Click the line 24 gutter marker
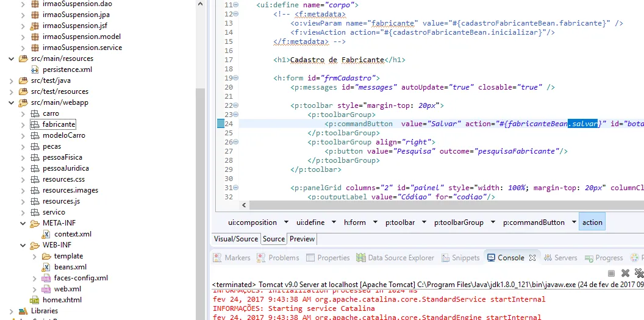Screen dimensions: 644x320 221,124
